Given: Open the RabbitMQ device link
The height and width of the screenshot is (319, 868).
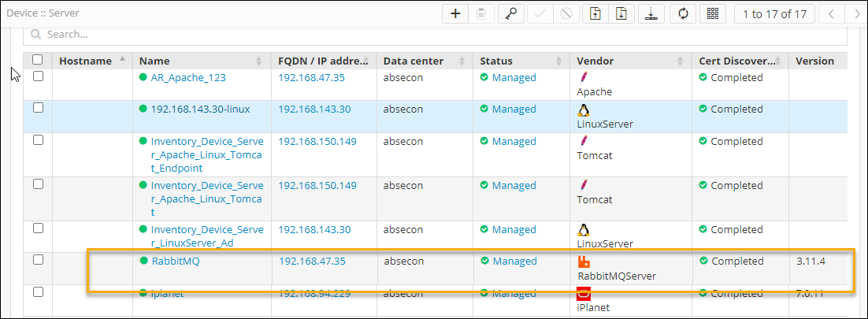Looking at the screenshot, I should click(x=176, y=262).
